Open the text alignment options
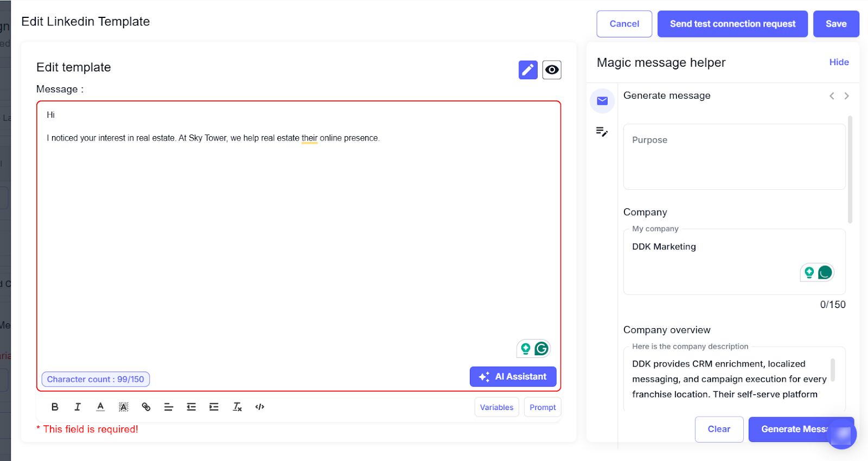 click(x=169, y=407)
